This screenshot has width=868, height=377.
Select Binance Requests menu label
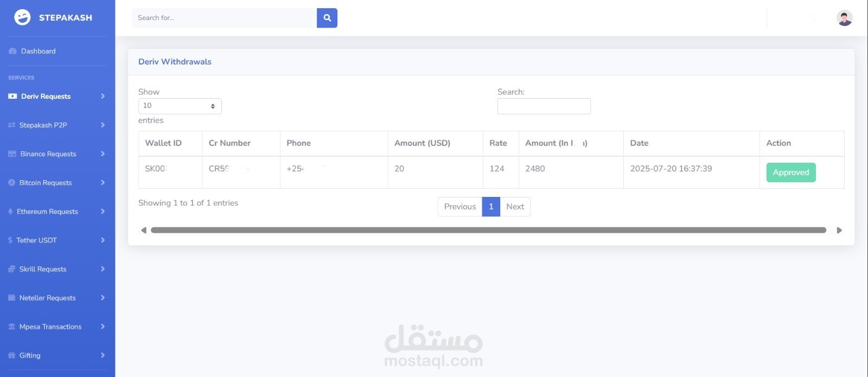[48, 154]
